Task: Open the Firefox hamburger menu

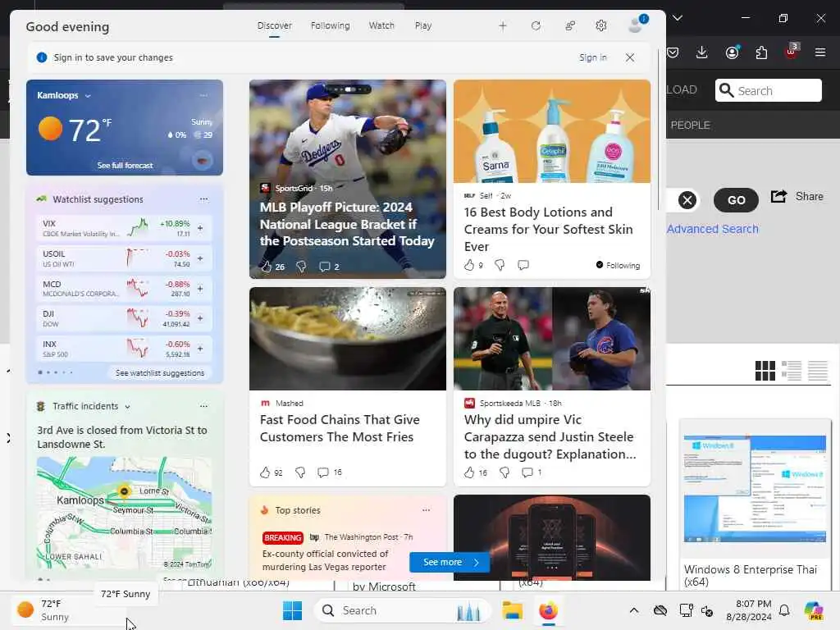Action: click(820, 52)
